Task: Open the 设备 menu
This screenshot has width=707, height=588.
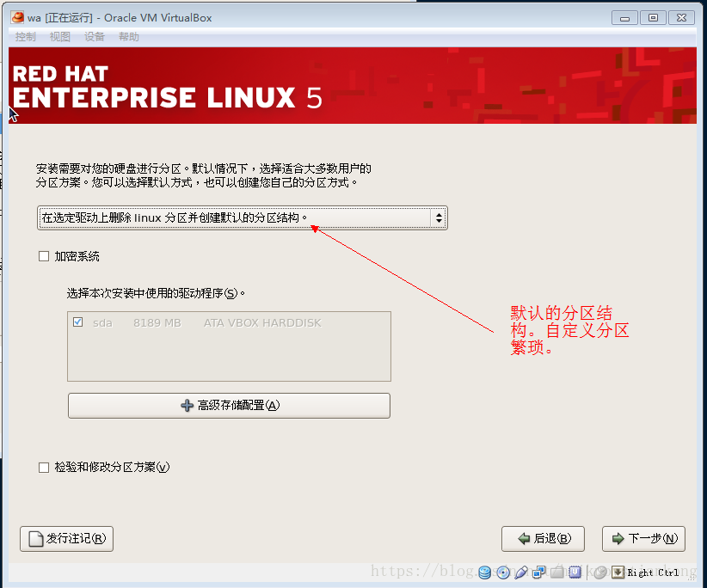Action: coord(95,37)
